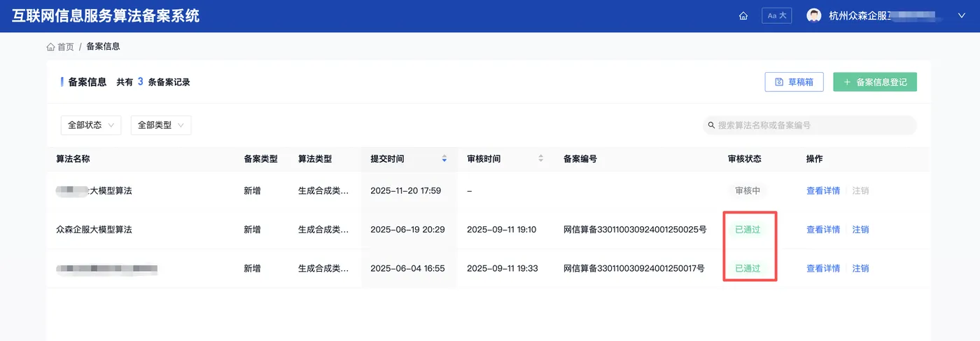Open the 全部状态 dropdown
This screenshot has height=341, width=980.
(x=91, y=125)
